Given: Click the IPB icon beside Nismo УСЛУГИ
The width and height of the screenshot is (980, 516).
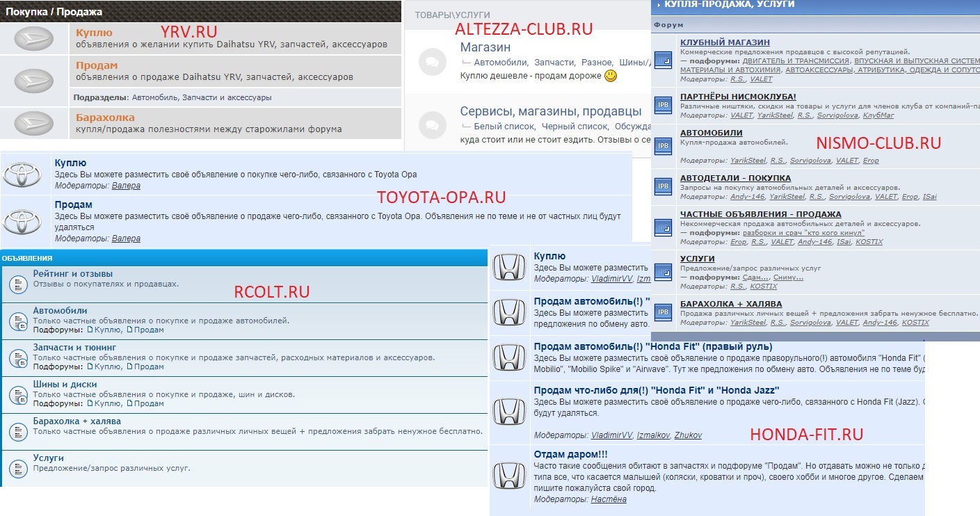Looking at the screenshot, I should [x=664, y=272].
